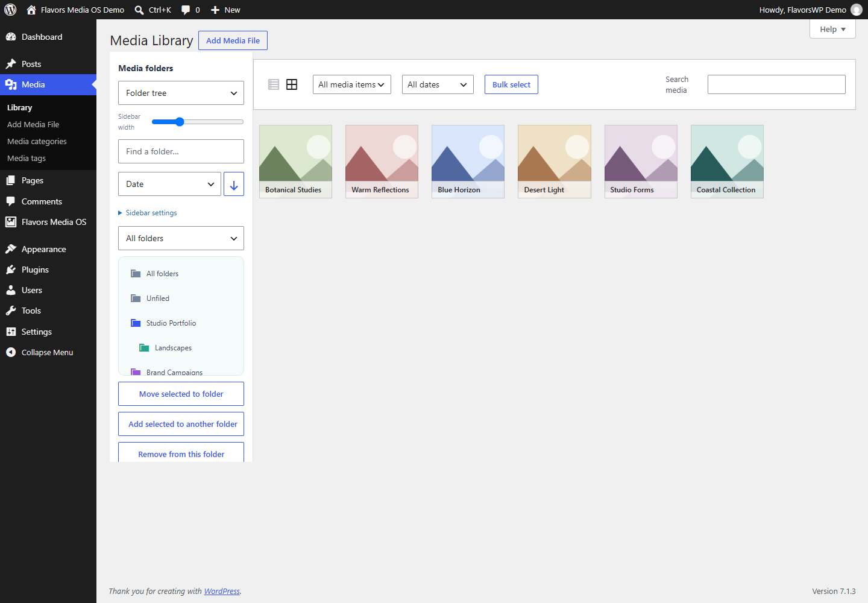Follow the WordPress footer link
The height and width of the screenshot is (603, 868).
222,591
